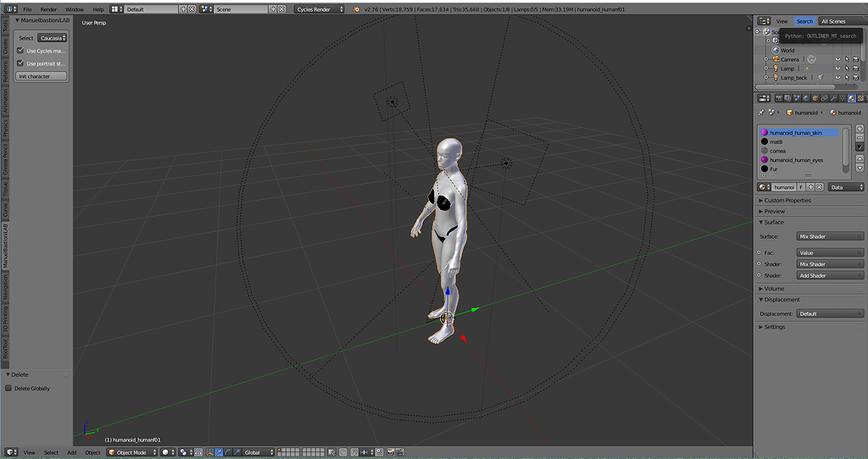Open the viewport Add menu
This screenshot has width=868, height=459.
(x=72, y=452)
